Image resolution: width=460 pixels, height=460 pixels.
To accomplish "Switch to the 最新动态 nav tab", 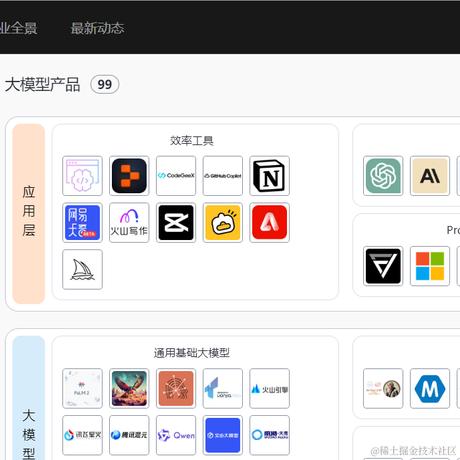I will (97, 28).
